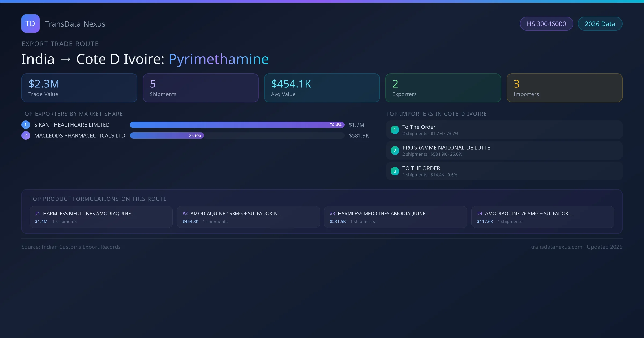Click green rank 2 badge for Programme National
Screen dimensions: 644x338
tap(395, 150)
